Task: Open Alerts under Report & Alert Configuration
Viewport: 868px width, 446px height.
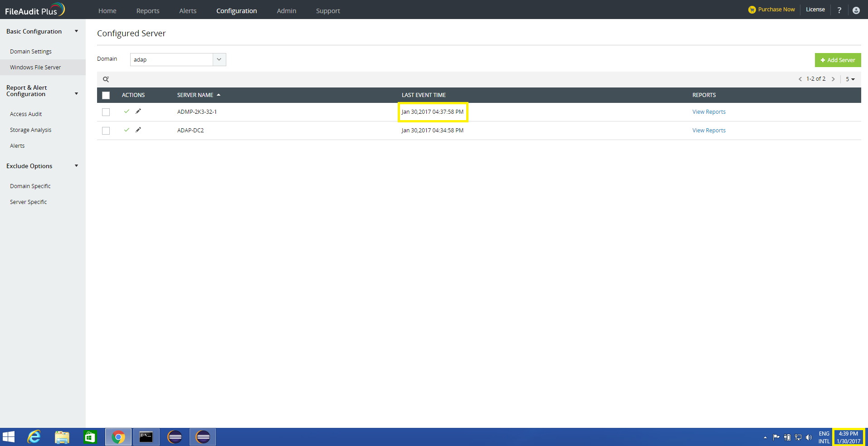Action: coord(17,146)
